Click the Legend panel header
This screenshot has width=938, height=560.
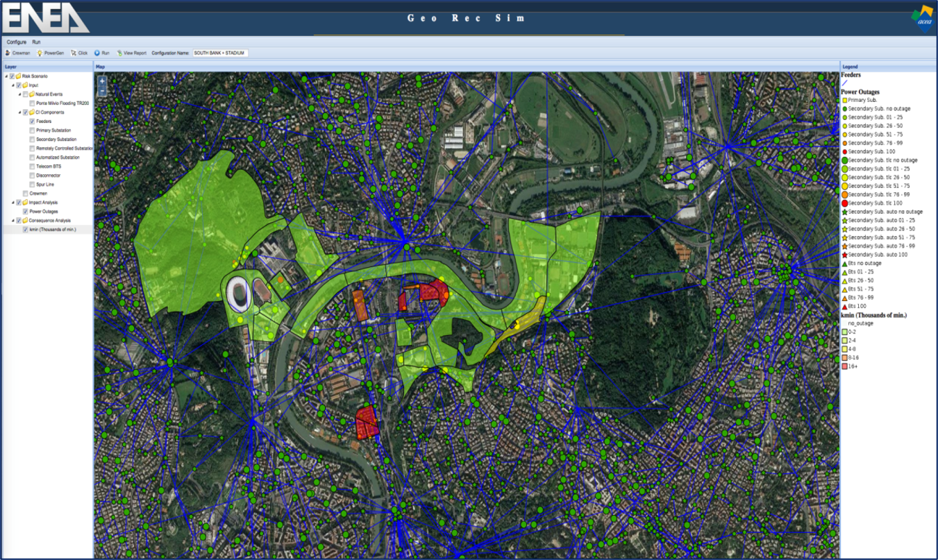pos(888,67)
